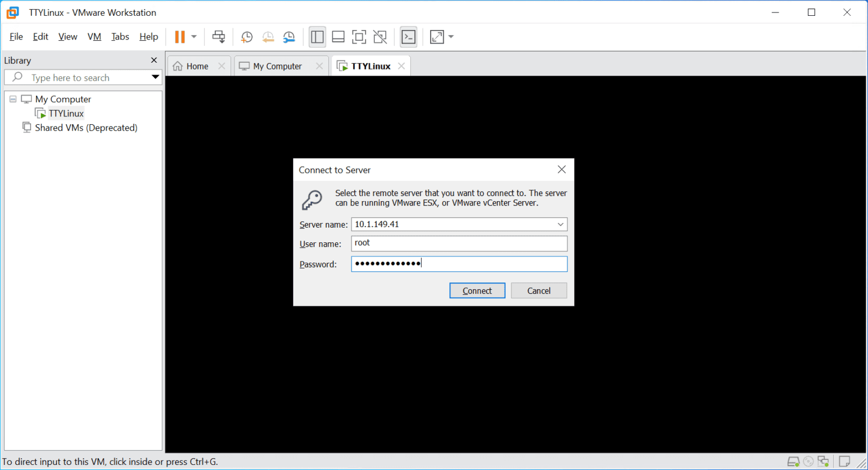Toggle the console view
868x470 pixels.
click(409, 37)
